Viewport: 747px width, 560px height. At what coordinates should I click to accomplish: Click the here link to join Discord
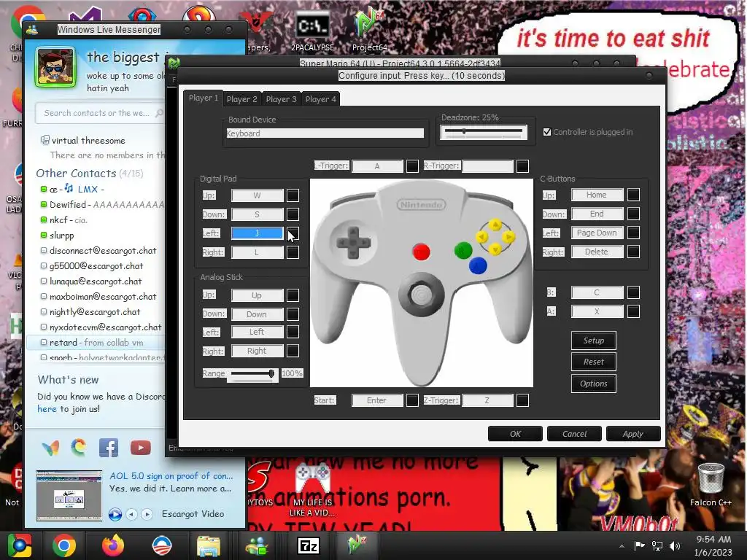tap(47, 409)
